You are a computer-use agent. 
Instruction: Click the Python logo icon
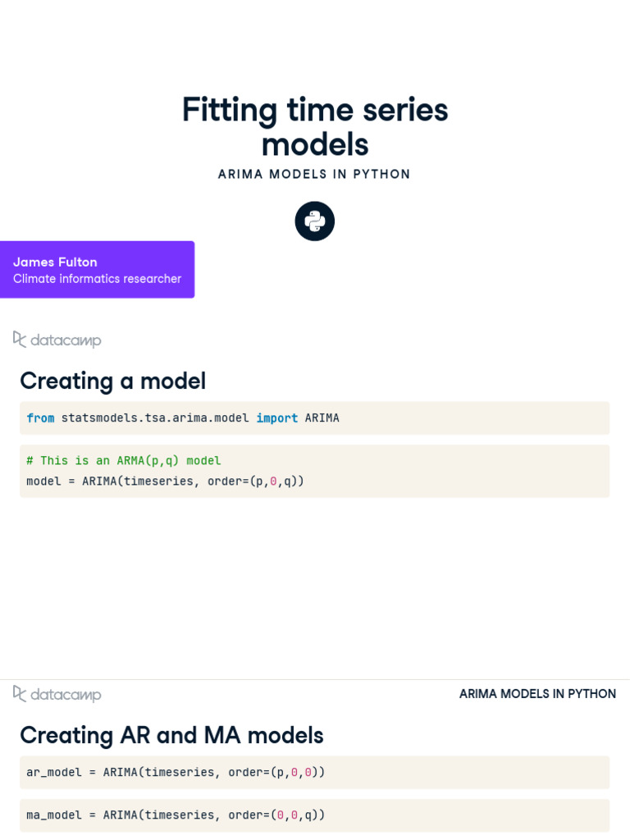(x=315, y=221)
